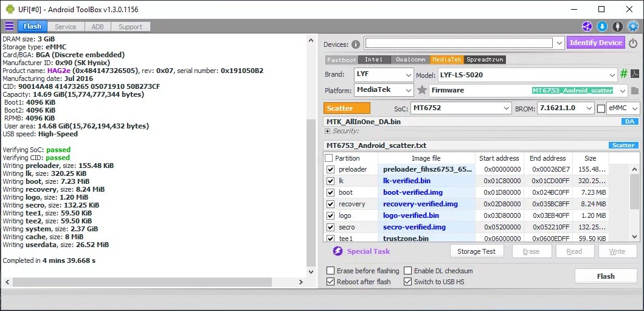Click the blue download updates icon
This screenshot has height=311, width=644.
[602, 27]
